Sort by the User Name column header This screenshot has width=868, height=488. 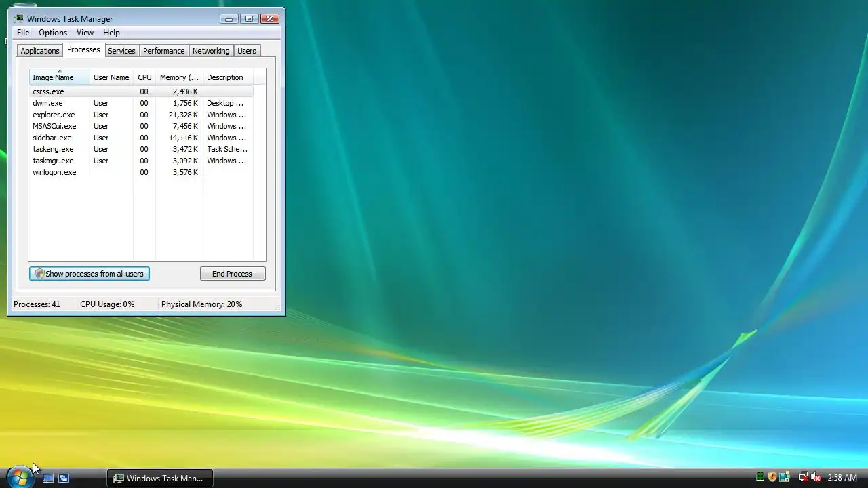tap(111, 77)
